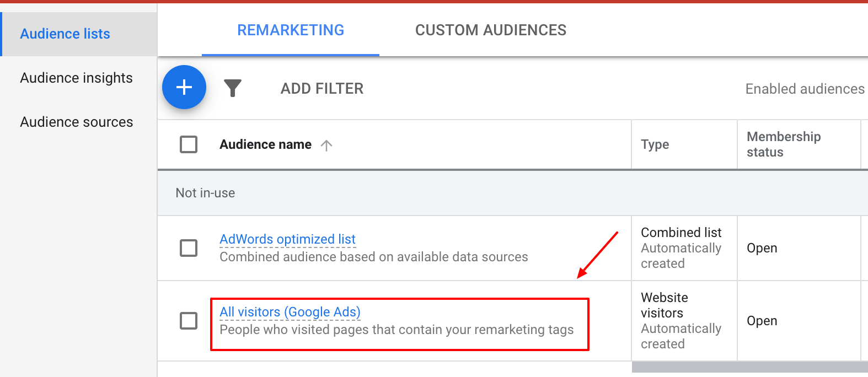Click the Membership status column header
The image size is (868, 377).
(x=783, y=144)
